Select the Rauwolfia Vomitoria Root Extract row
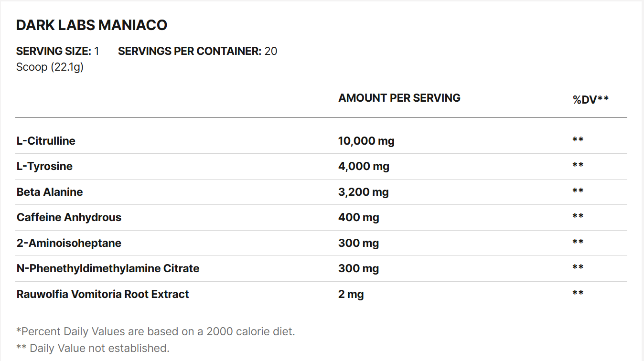 coord(103,294)
